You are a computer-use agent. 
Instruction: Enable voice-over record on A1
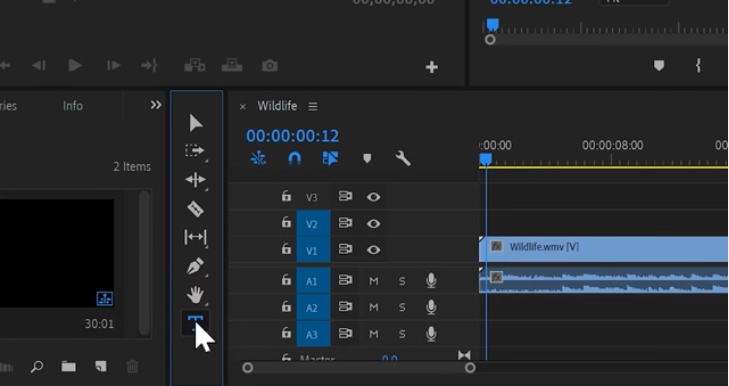[x=431, y=280]
